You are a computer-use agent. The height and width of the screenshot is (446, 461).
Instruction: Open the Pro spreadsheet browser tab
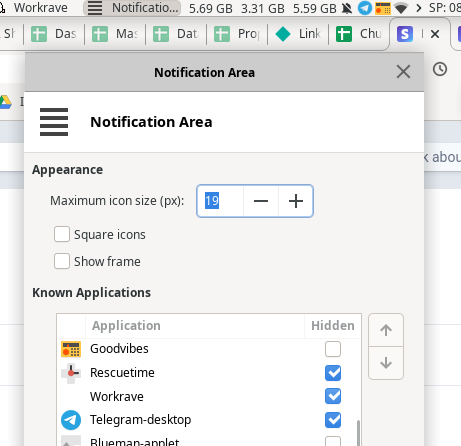click(237, 34)
